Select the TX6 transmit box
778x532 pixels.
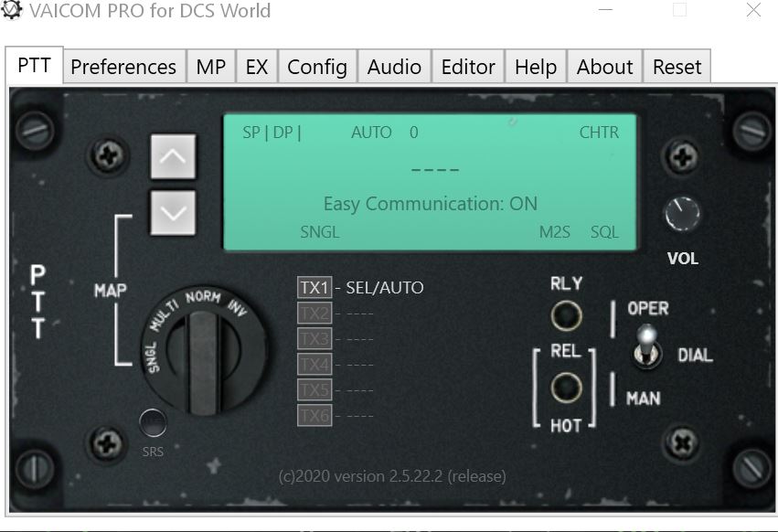click(x=314, y=415)
